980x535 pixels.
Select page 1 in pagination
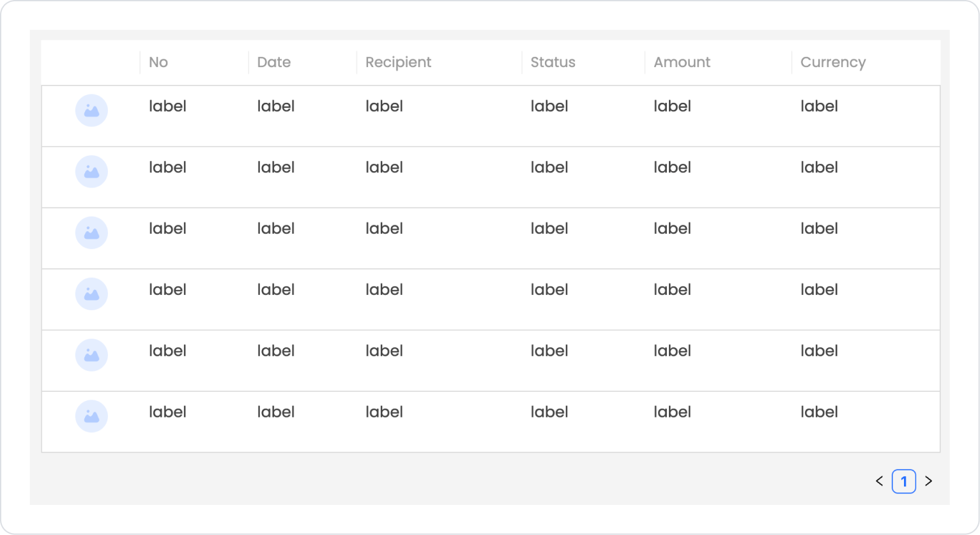pos(904,481)
